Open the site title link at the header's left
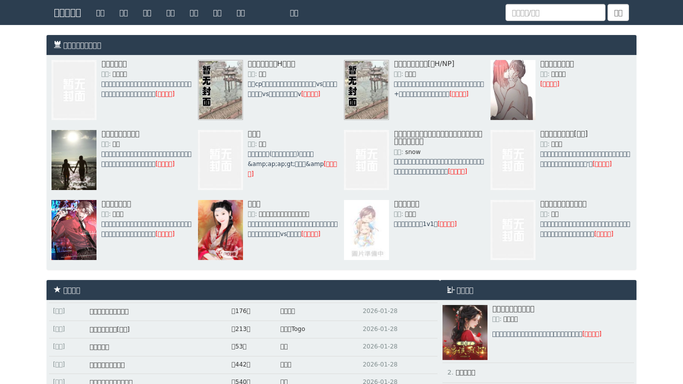This screenshot has width=683, height=384. point(68,13)
